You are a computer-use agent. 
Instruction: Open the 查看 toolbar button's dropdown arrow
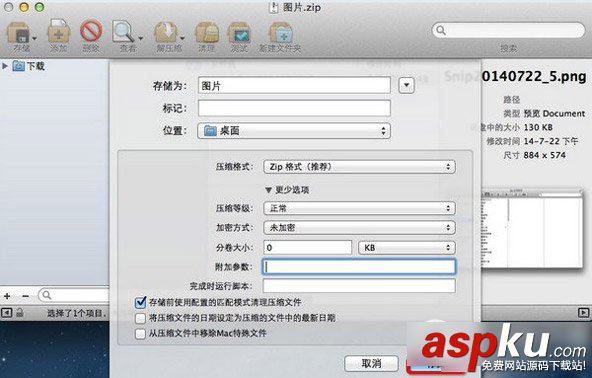(140, 38)
